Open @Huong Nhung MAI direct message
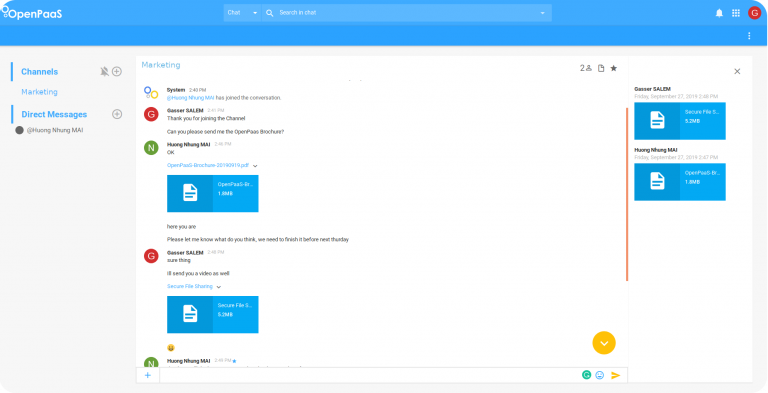This screenshot has height=393, width=768. click(55, 130)
